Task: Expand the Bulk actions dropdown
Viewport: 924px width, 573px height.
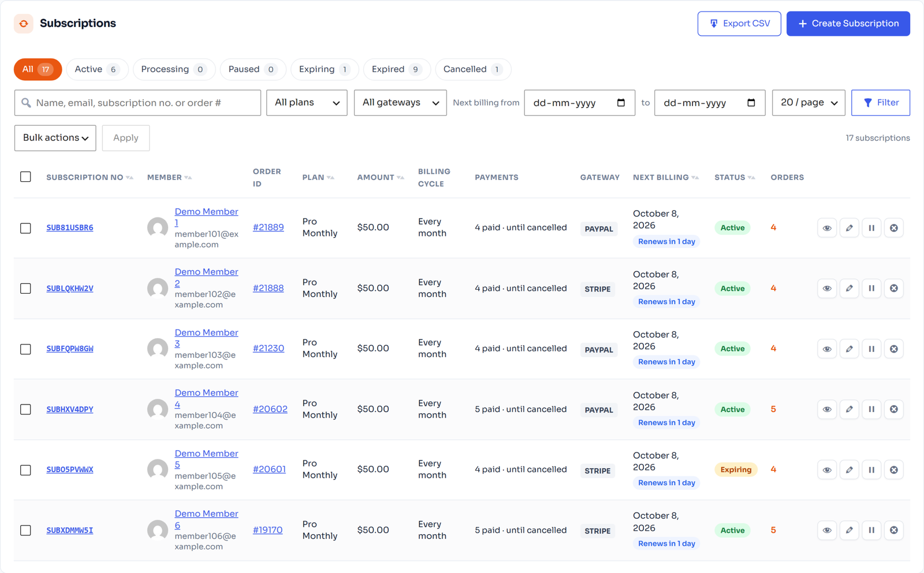Action: (x=55, y=138)
